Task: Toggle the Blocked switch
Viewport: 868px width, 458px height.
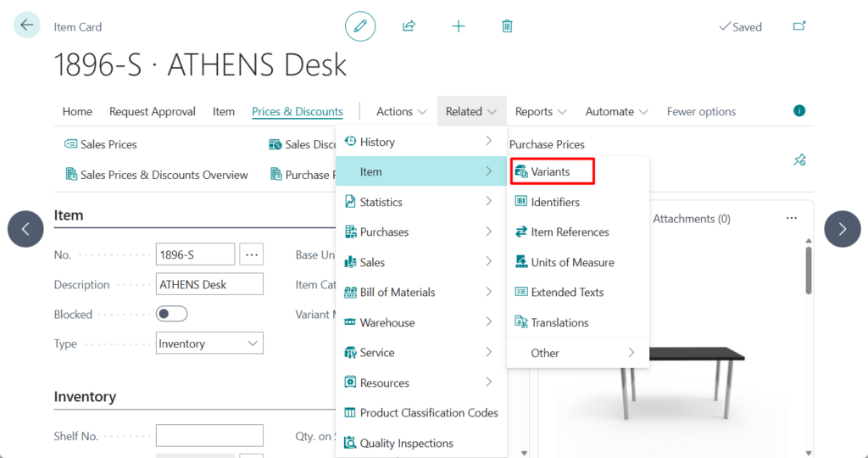Action: (x=171, y=314)
